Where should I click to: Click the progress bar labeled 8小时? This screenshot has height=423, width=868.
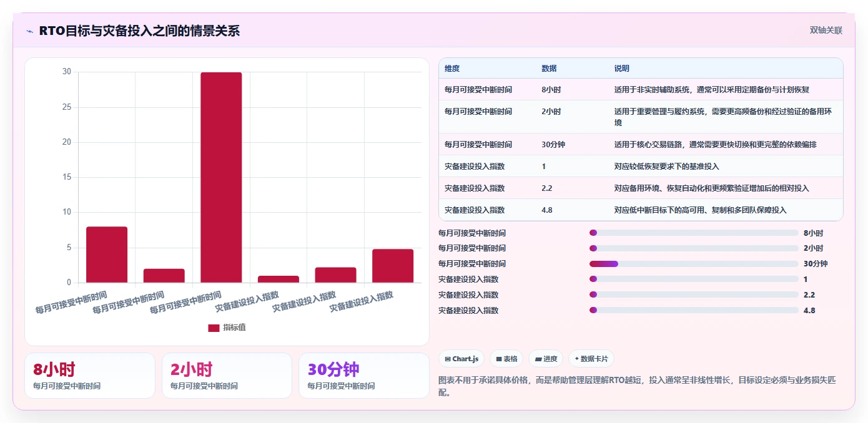point(694,233)
